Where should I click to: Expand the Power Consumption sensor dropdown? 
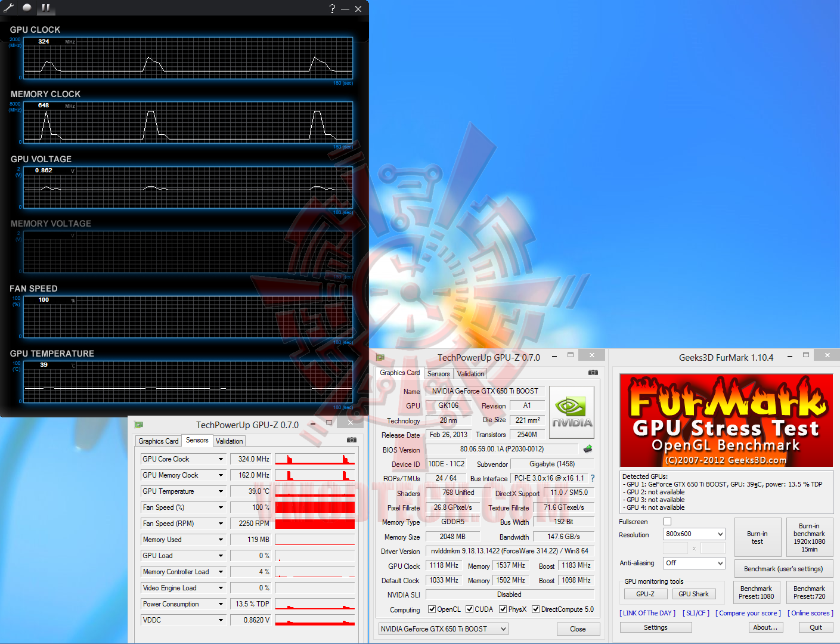(x=221, y=604)
